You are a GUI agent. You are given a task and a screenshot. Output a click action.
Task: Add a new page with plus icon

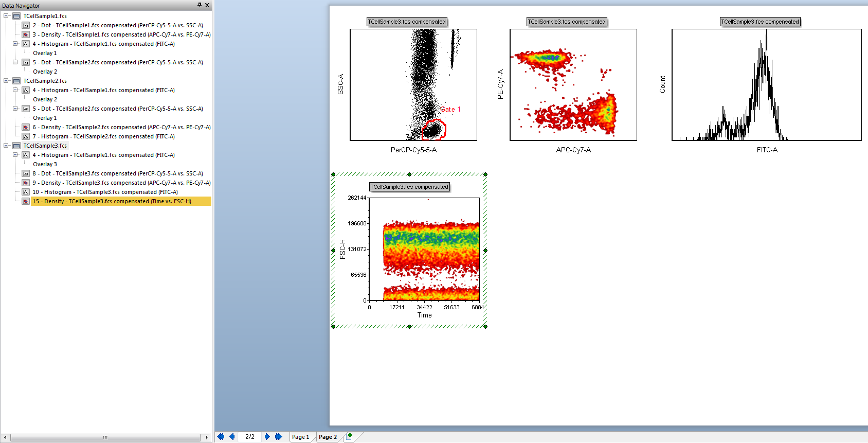349,437
